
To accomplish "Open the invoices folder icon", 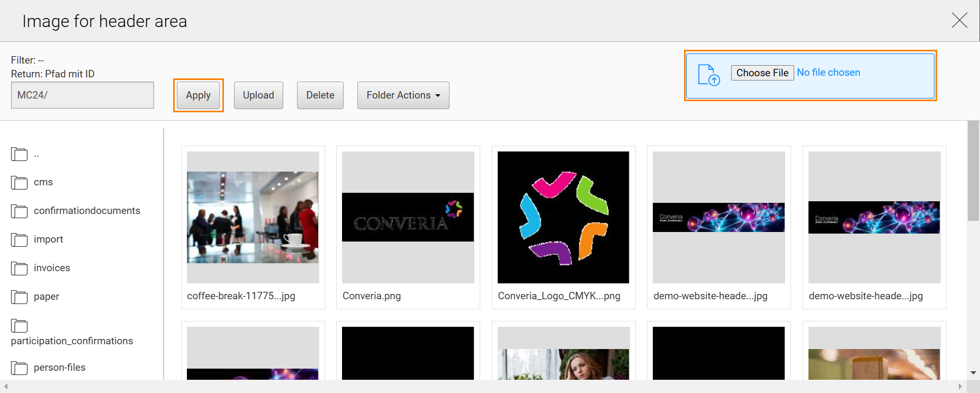I will click(x=20, y=269).
